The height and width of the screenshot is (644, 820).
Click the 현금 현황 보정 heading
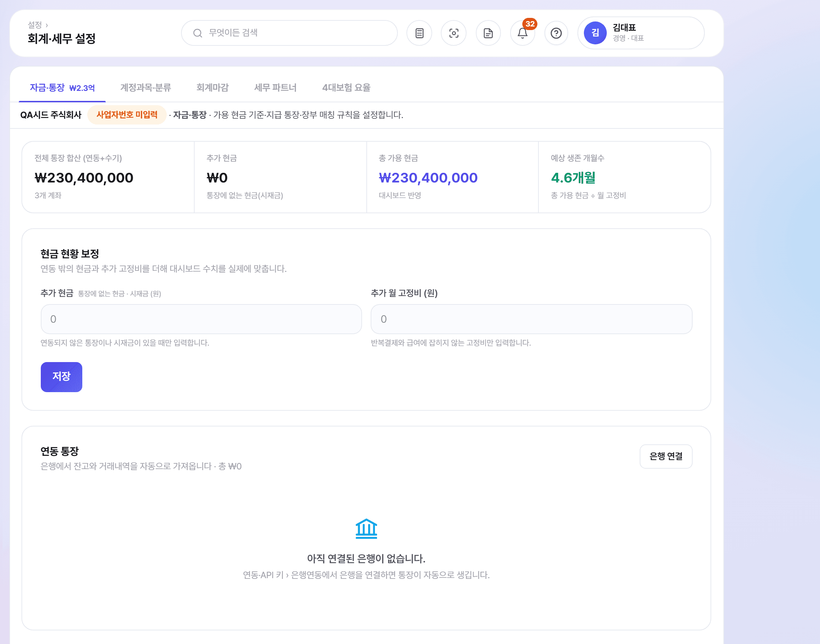(70, 254)
